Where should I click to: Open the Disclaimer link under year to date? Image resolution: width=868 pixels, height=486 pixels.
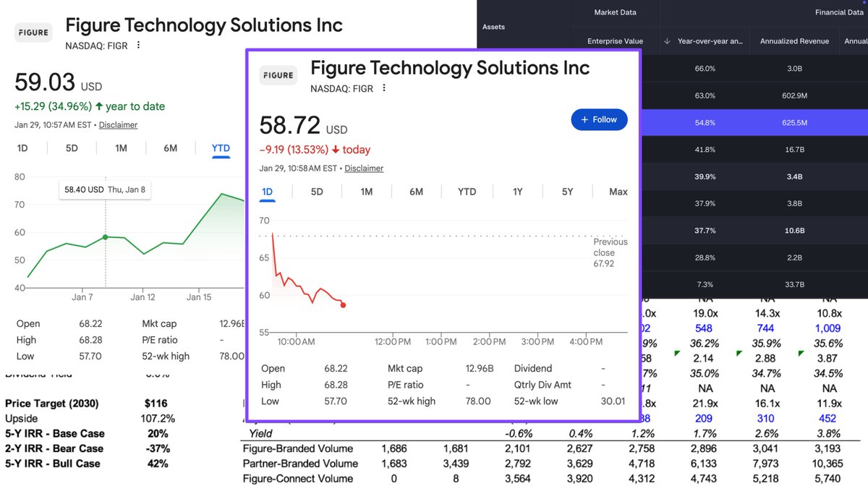(118, 125)
